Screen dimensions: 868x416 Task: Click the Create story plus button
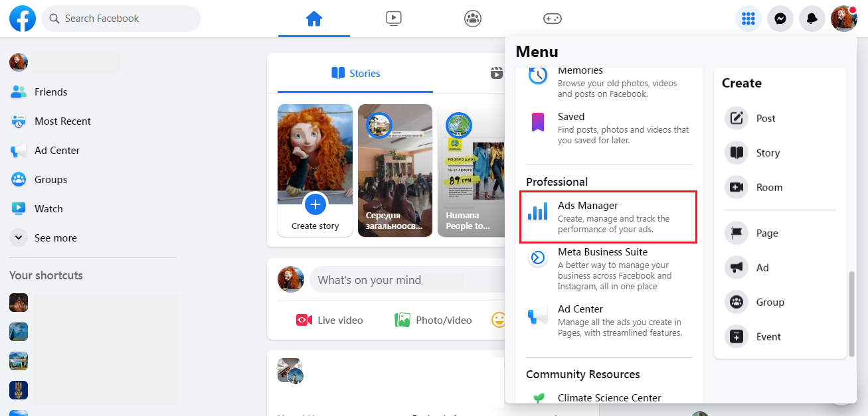point(315,204)
